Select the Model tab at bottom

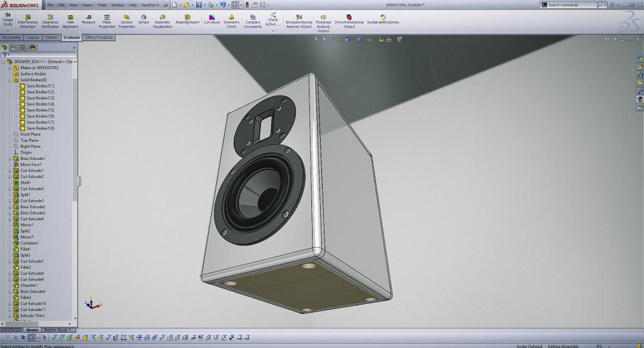click(31, 330)
